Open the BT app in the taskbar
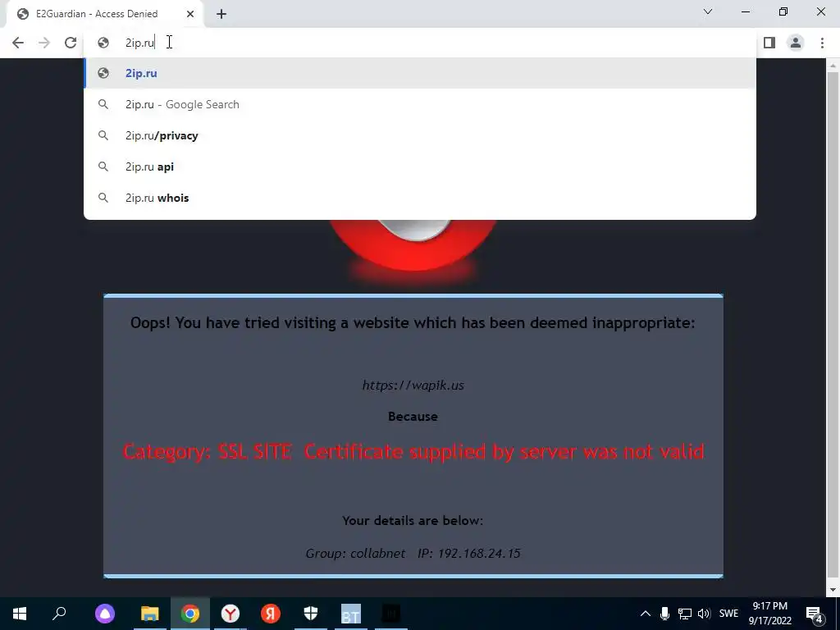This screenshot has width=840, height=630. (x=351, y=614)
